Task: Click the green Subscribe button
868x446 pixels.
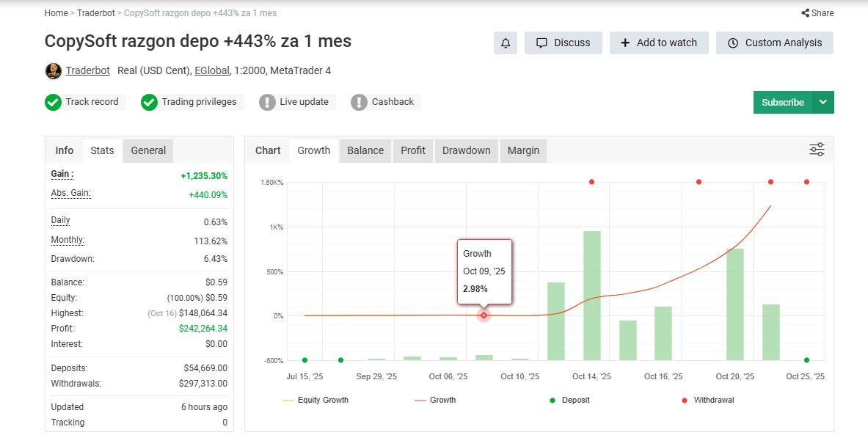Action: click(x=783, y=103)
